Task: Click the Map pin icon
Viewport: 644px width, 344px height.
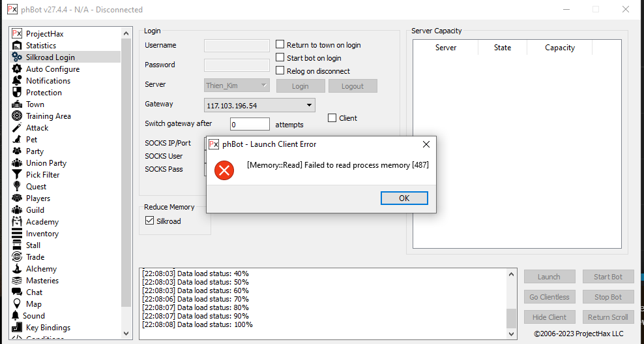Action: coord(17,304)
